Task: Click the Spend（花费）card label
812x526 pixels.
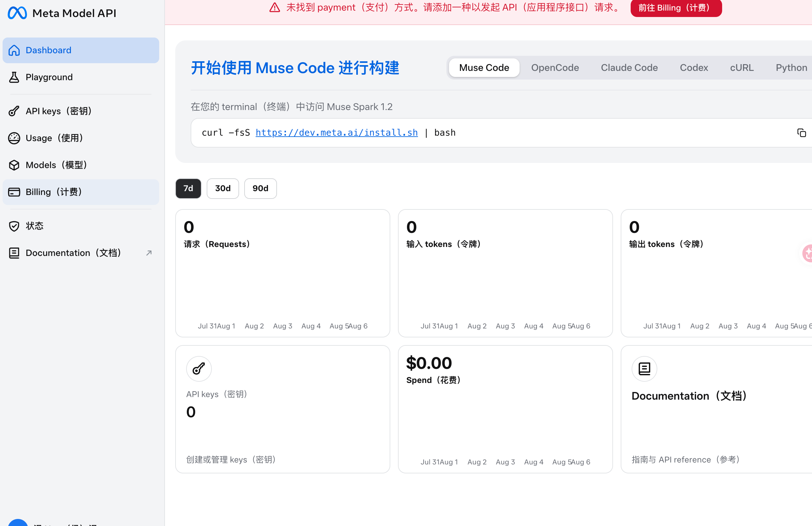Action: coord(434,380)
